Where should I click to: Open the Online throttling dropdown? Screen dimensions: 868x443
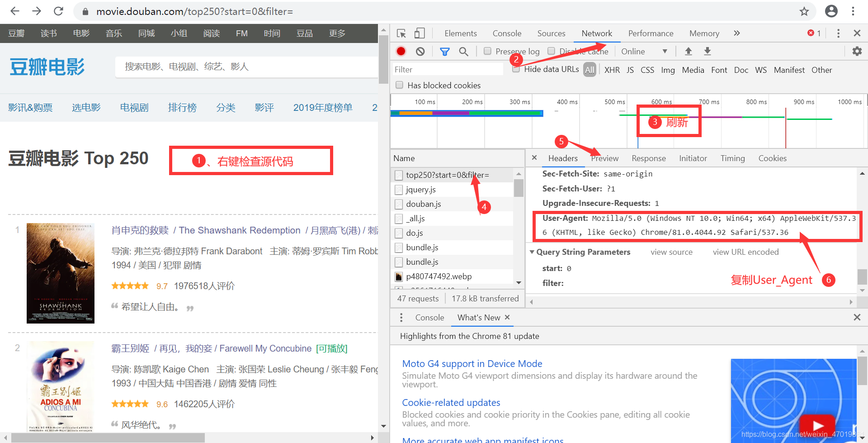(x=644, y=52)
